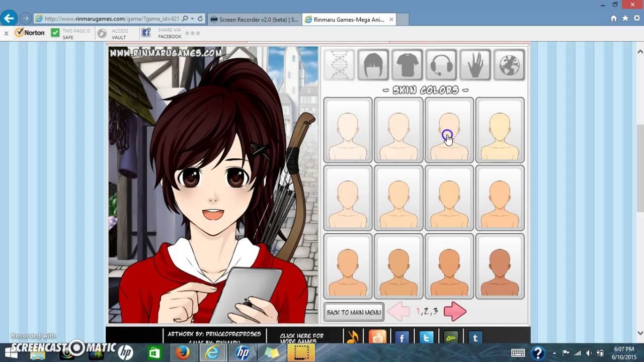Screen dimensions: 644x362
Task: Open the headphones accessories category
Action: (441, 64)
